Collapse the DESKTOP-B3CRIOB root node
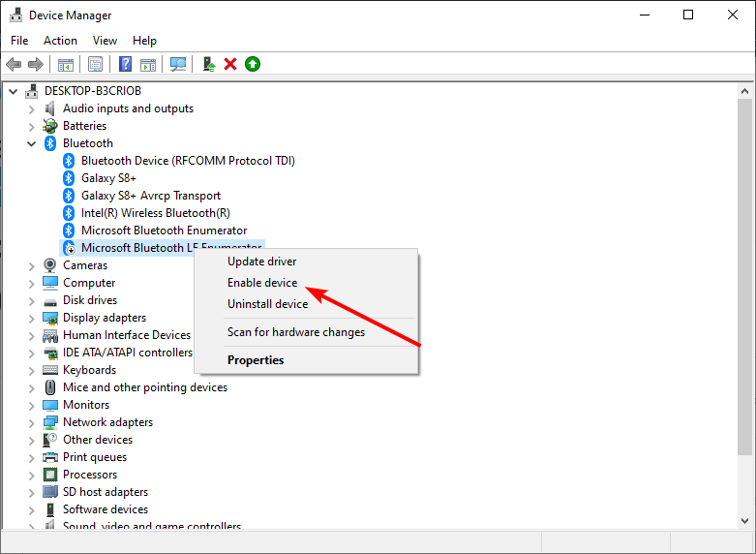The image size is (756, 554). [x=14, y=91]
